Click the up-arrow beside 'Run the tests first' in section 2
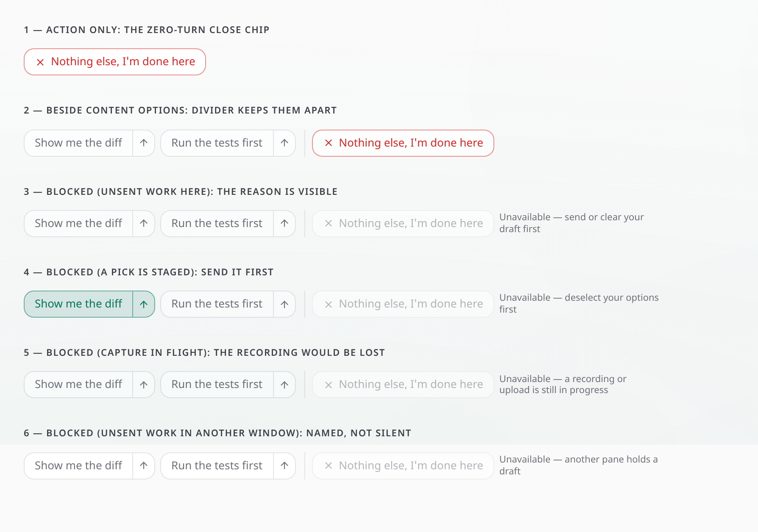758x532 pixels. (284, 143)
